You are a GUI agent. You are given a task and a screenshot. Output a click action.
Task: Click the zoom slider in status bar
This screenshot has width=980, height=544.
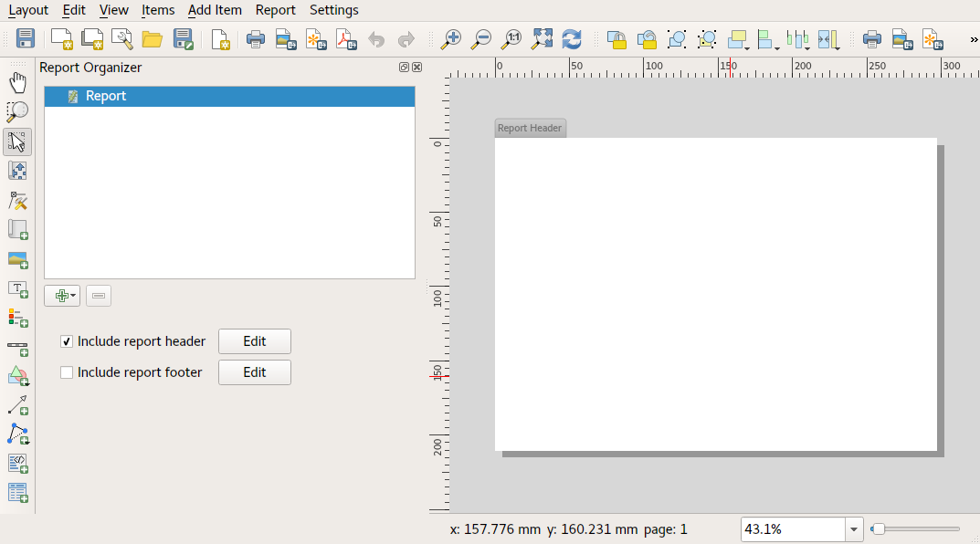tap(915, 529)
